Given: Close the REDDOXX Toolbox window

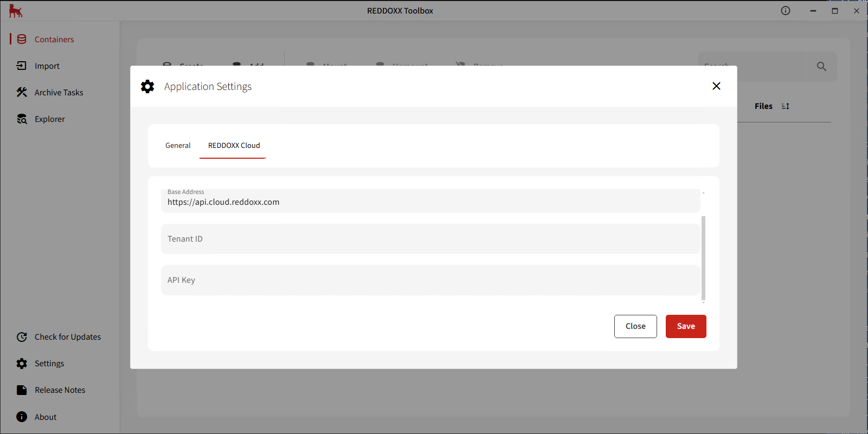Looking at the screenshot, I should 857,11.
